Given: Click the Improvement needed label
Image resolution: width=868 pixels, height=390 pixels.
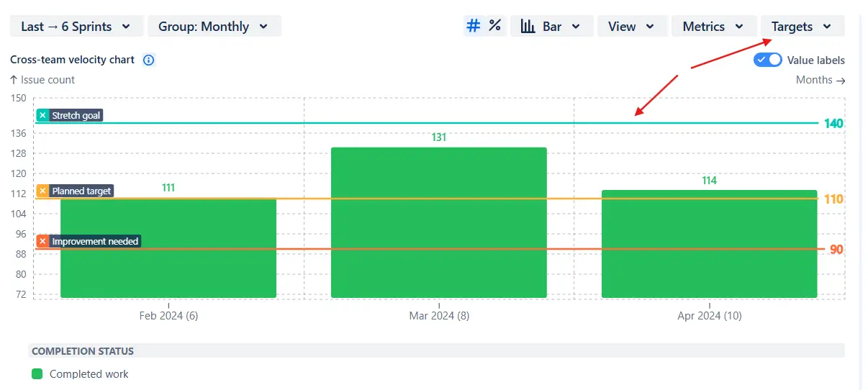Looking at the screenshot, I should click(x=95, y=241).
